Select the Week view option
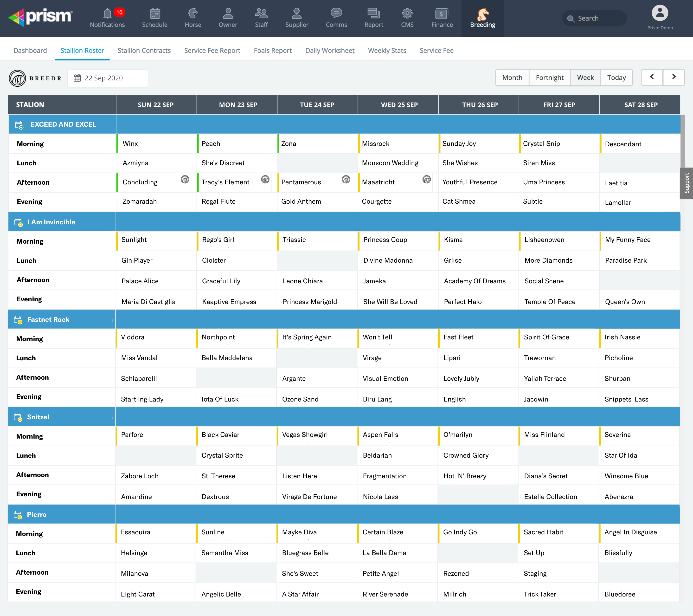The image size is (693, 616). click(x=585, y=78)
